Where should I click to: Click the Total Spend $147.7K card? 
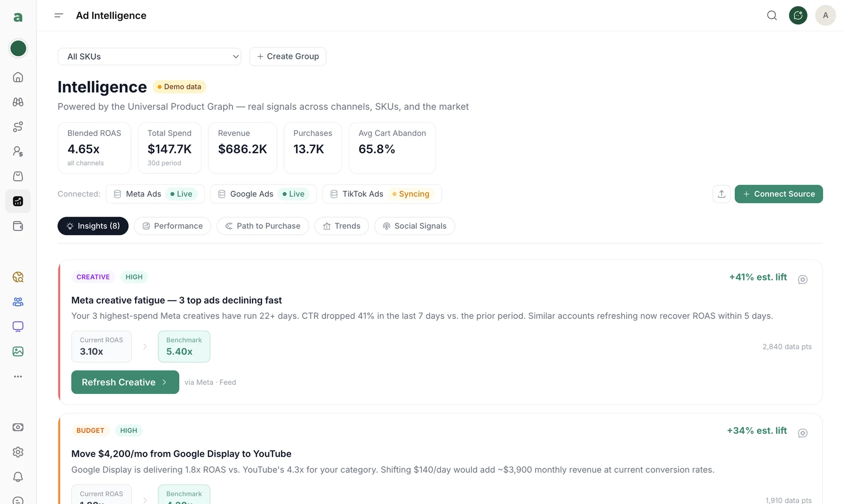pos(169,148)
